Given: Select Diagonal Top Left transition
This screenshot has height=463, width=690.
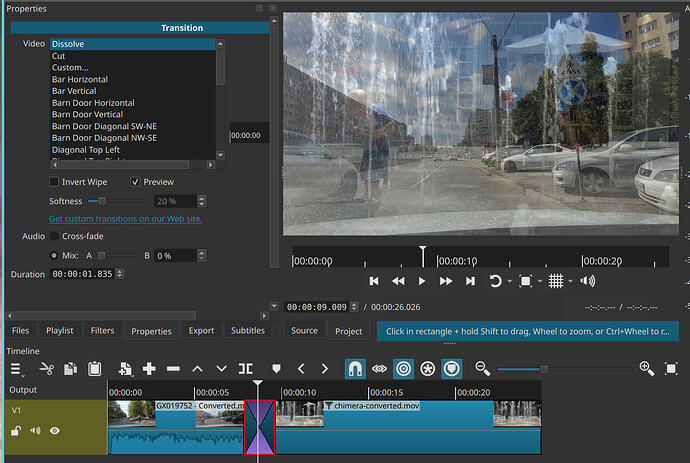Looking at the screenshot, I should [132, 150].
